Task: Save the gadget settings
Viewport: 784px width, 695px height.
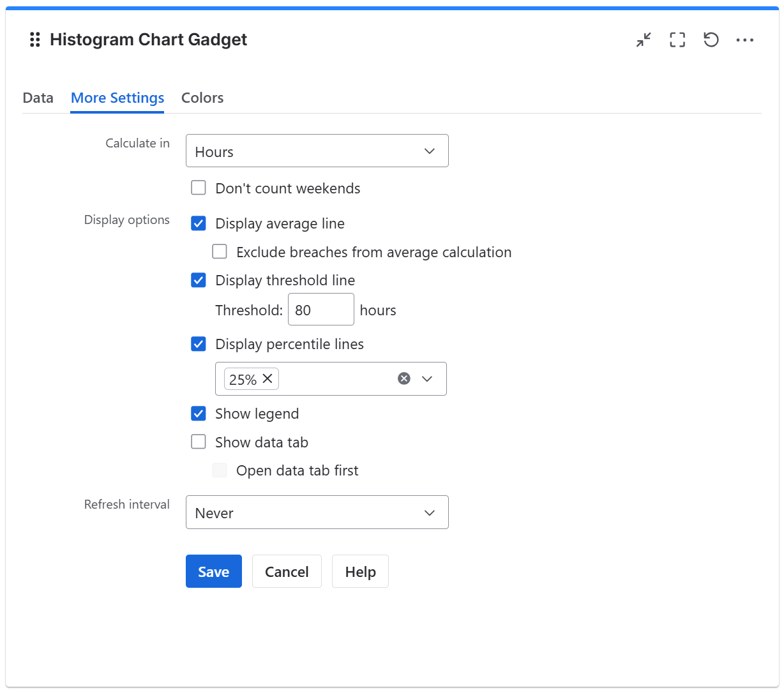Action: coord(214,571)
